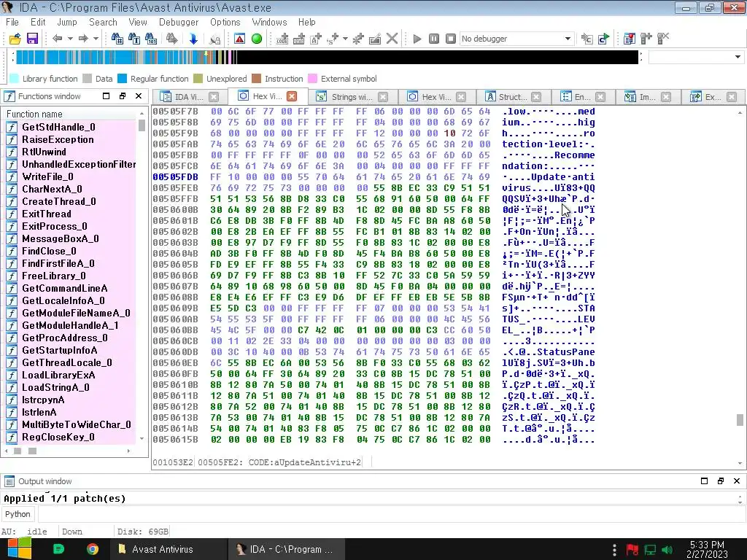The width and height of the screenshot is (747, 560).
Task: Click hex address 00505FDB row label
Action: point(175,176)
